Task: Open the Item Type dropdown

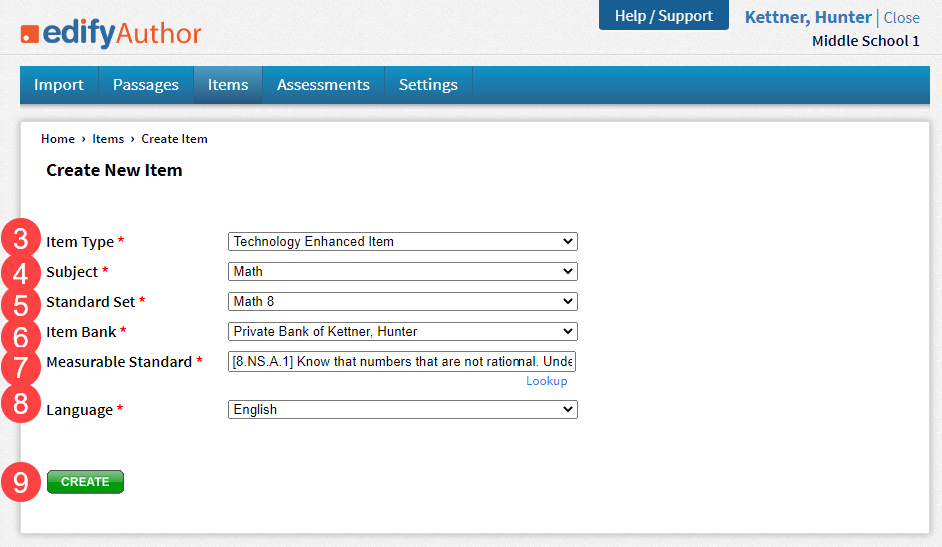Action: click(x=403, y=241)
